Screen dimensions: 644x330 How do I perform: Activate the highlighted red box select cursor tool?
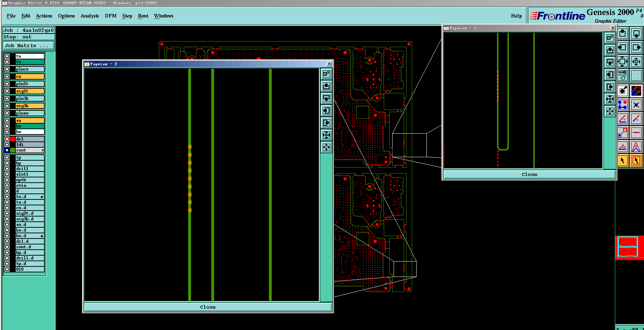pos(636,161)
